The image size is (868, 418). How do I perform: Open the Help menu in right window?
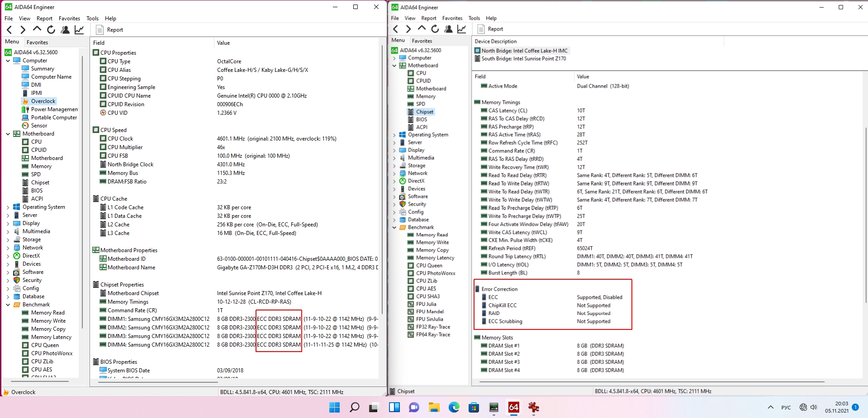click(x=491, y=18)
